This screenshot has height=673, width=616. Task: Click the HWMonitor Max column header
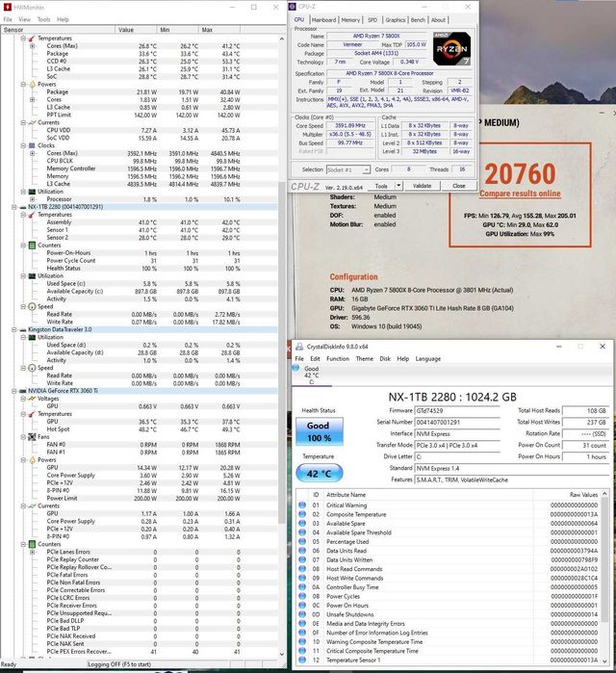click(x=220, y=30)
